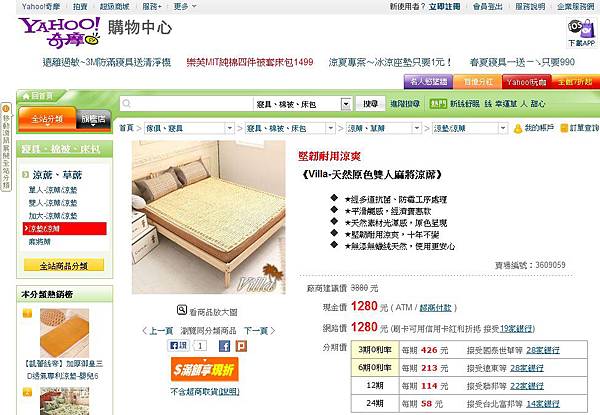Image resolution: width=600 pixels, height=415 pixels.
Task: Select the flagship store tab
Action: [93, 119]
